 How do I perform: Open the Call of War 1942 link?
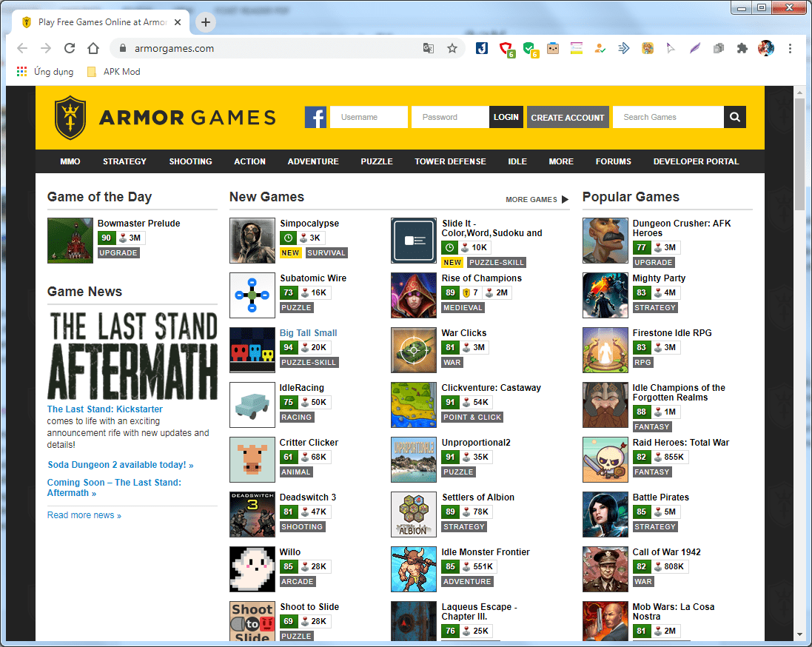(666, 552)
